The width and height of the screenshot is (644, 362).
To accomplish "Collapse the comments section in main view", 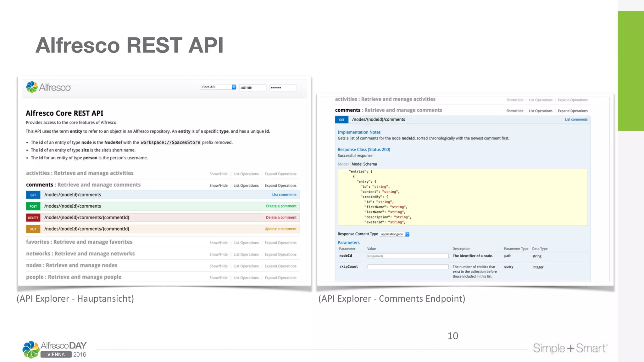I will 83,185.
